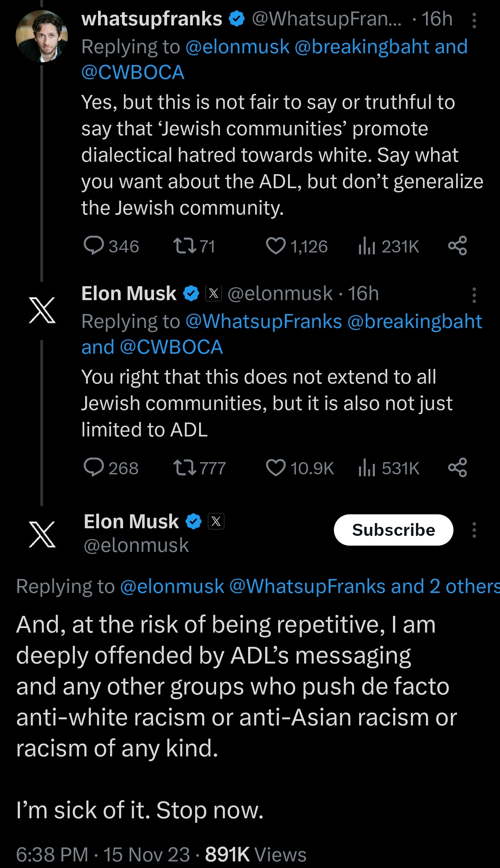Open whatsupfranks profile photo
Image resolution: width=500 pixels, height=868 pixels.
[x=42, y=36]
